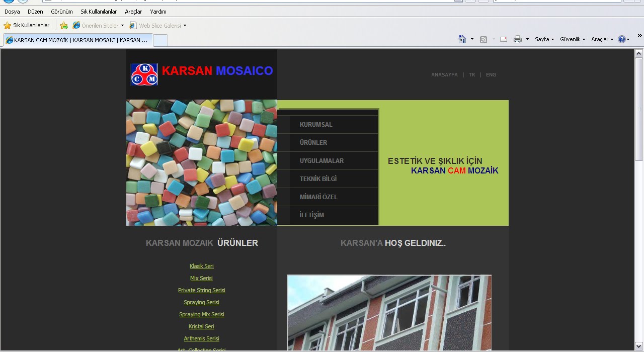Click the KARSAN MOZAIK ÜRÜNLER heading
This screenshot has width=644, height=352.
202,243
